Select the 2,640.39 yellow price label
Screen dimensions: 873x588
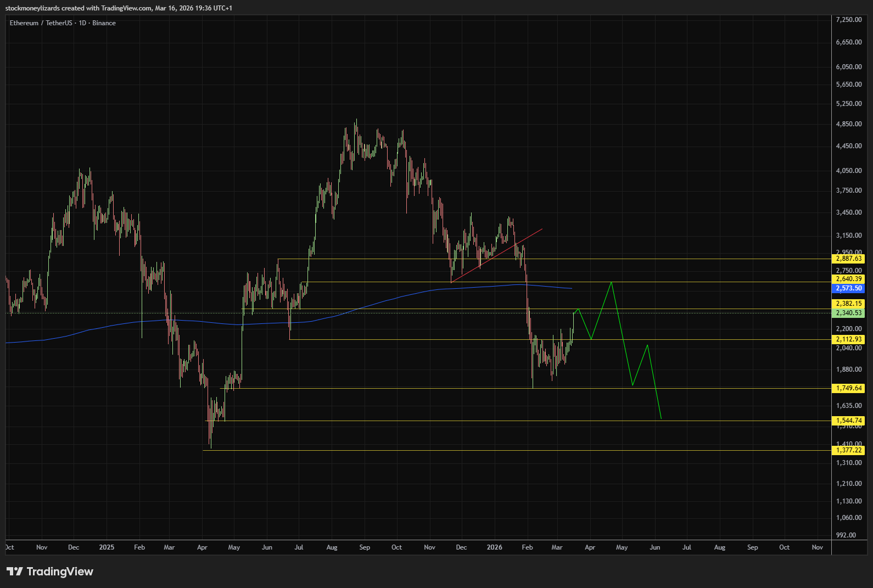[848, 279]
